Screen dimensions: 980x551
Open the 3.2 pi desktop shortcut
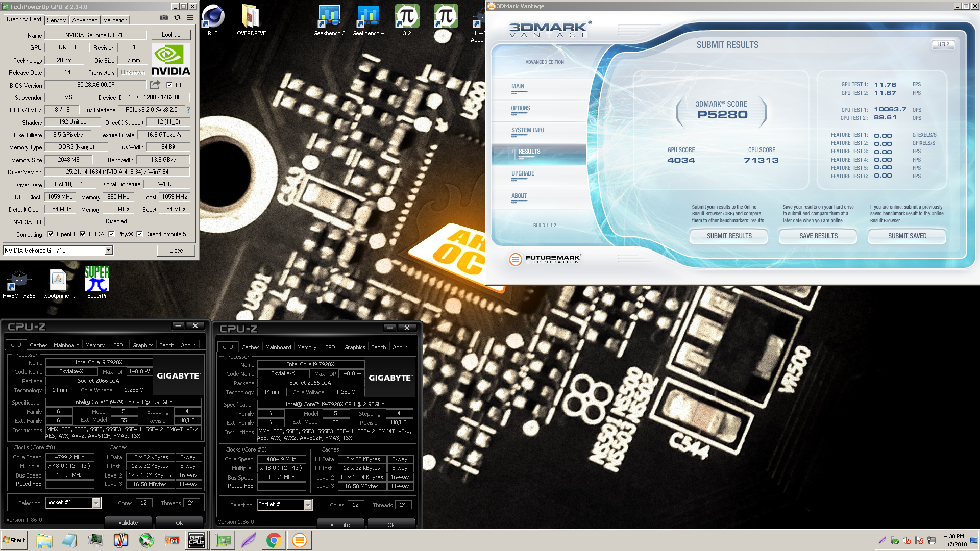coord(407,20)
